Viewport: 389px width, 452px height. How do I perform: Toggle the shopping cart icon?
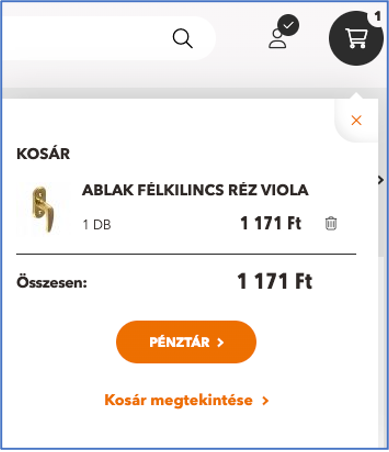pos(356,38)
